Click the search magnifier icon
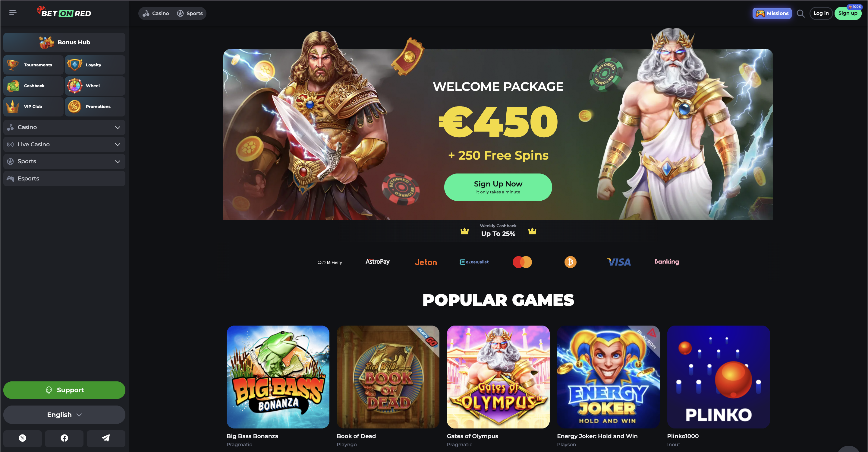 click(x=800, y=14)
